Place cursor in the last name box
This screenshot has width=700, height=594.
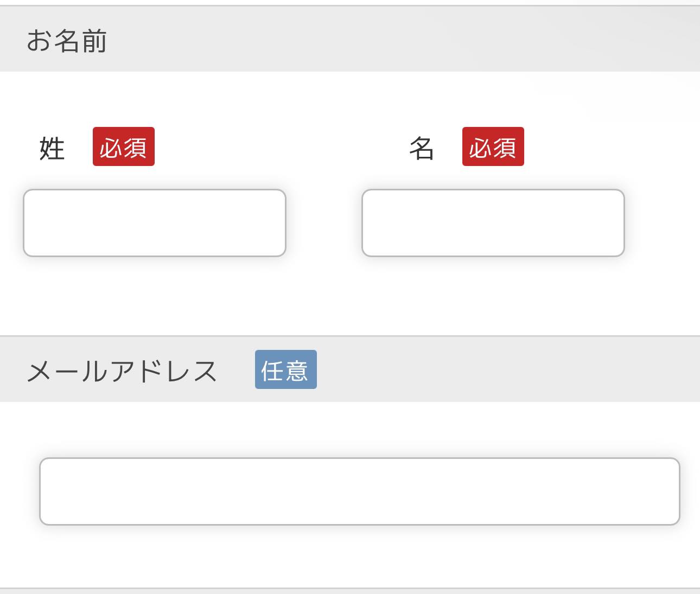155,223
